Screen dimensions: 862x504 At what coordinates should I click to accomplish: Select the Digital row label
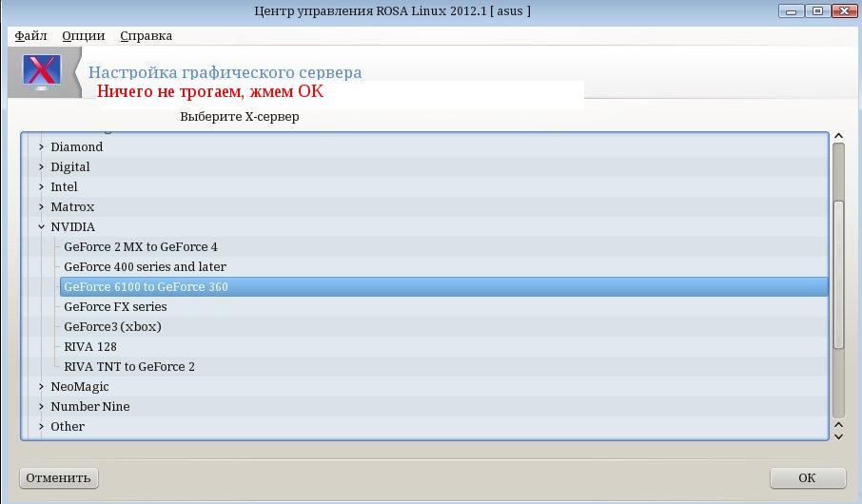pyautogui.click(x=69, y=166)
